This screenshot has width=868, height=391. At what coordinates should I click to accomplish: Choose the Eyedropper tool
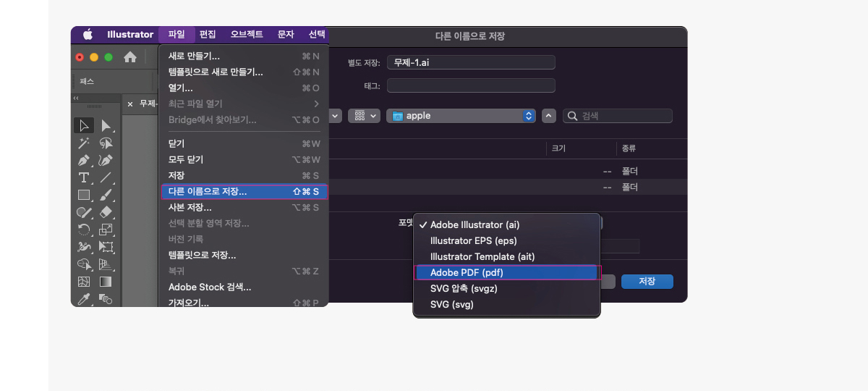coord(84,298)
